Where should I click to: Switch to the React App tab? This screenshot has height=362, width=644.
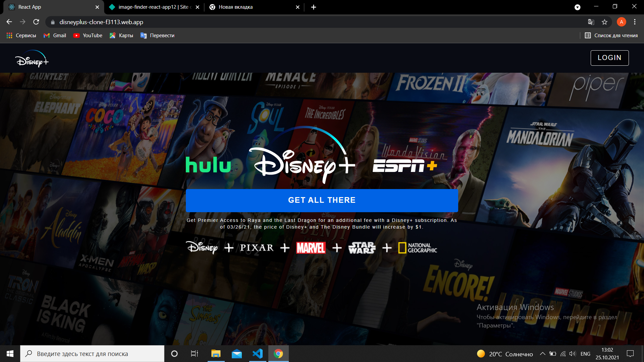[x=54, y=7]
